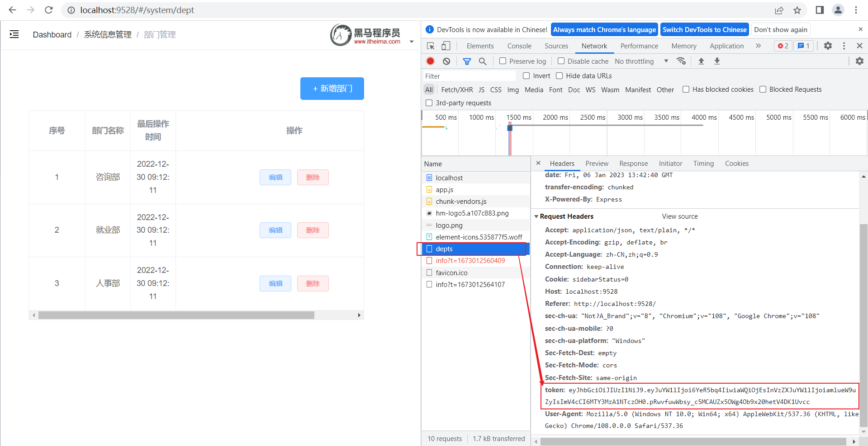Open the network request filter icon
Screen dimensions: 868x446
pyautogui.click(x=467, y=61)
